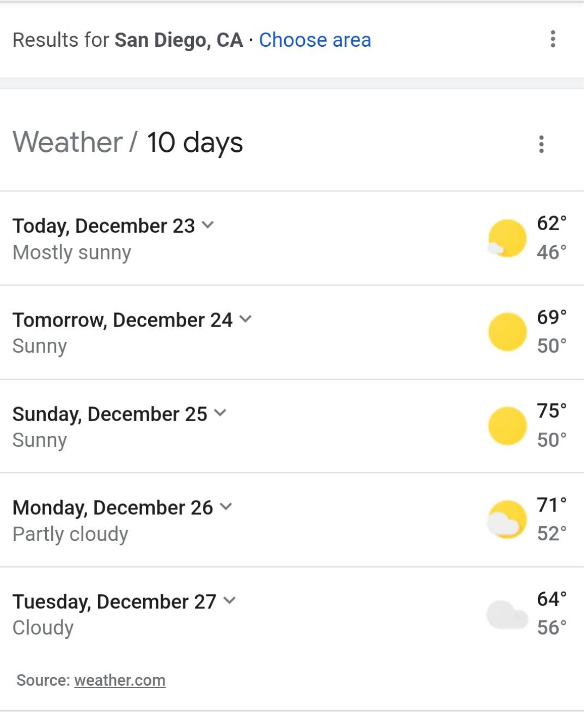588x714 pixels.
Task: Select the Today, December 23 row label
Action: [x=103, y=226]
